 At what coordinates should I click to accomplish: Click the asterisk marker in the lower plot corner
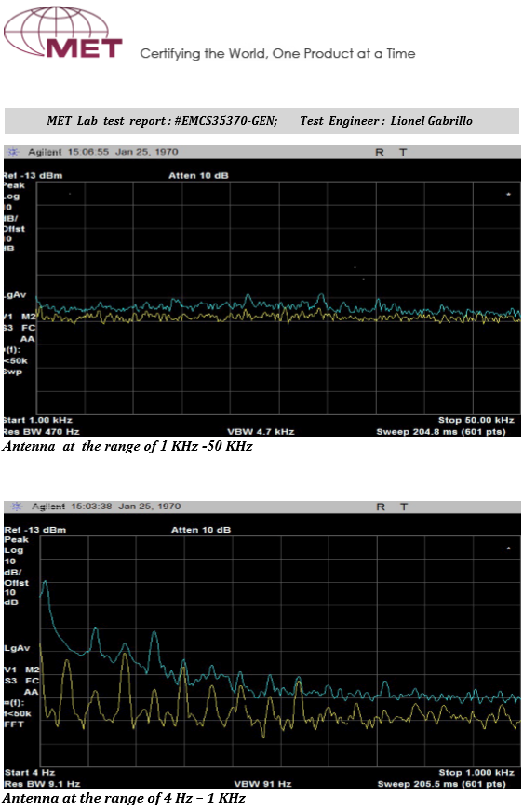coord(508,548)
